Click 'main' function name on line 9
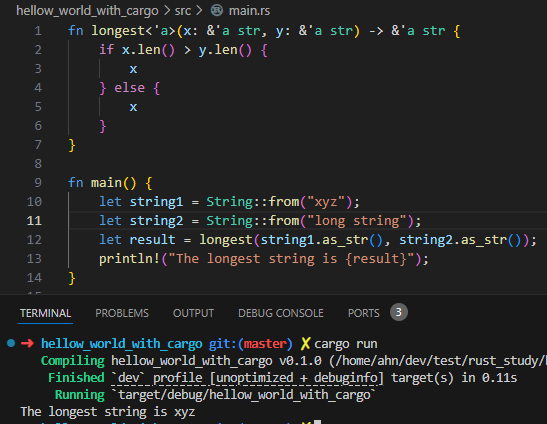The height and width of the screenshot is (424, 547). (106, 183)
